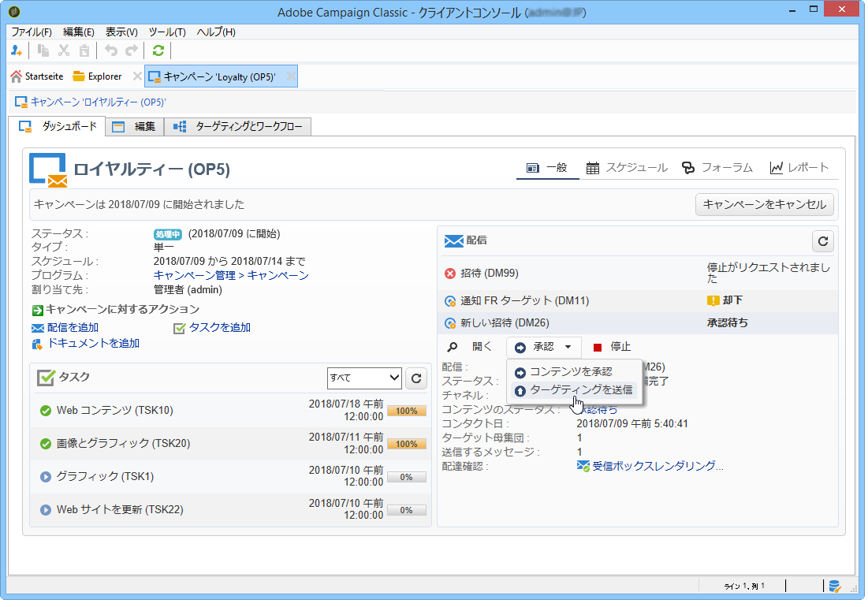Click the 配信 envelope header icon
The width and height of the screenshot is (868, 607).
pos(454,241)
